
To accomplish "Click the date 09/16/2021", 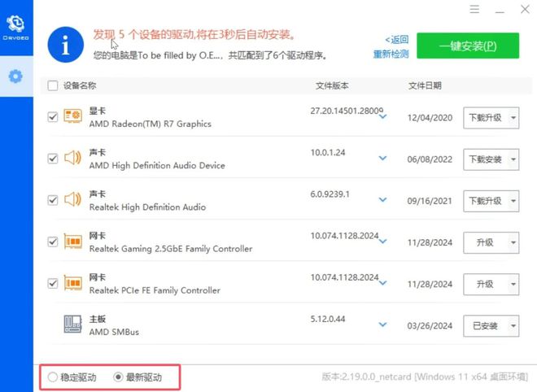I will [430, 201].
